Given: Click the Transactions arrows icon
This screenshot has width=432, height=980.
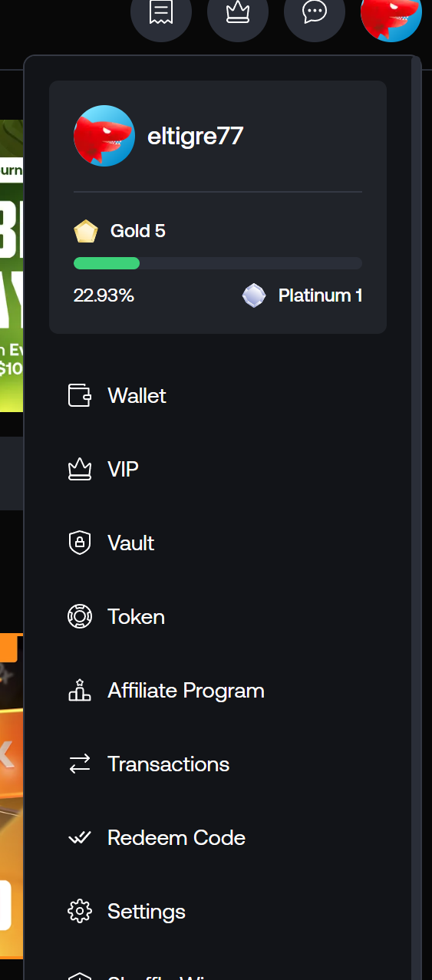Looking at the screenshot, I should 80,764.
